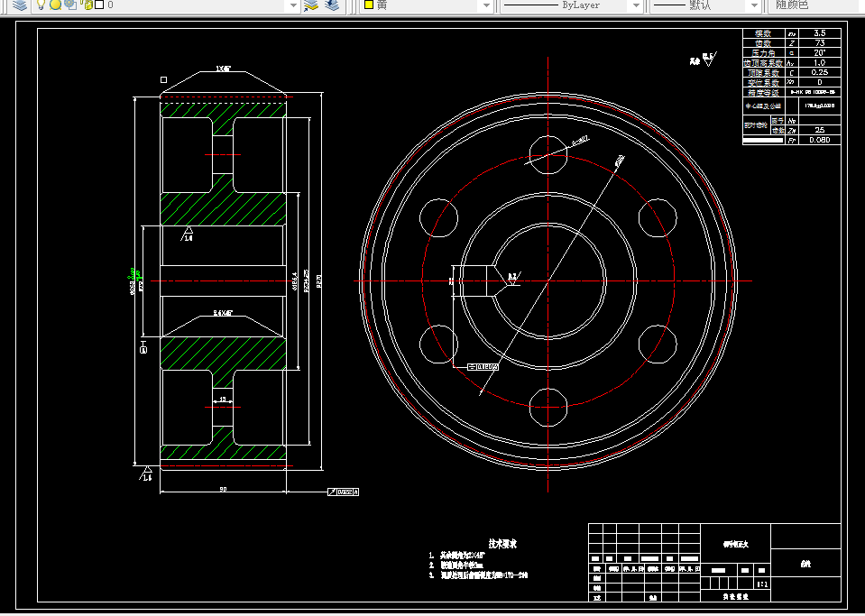Toggle layer 0 on/off lightbulb

(41, 5)
